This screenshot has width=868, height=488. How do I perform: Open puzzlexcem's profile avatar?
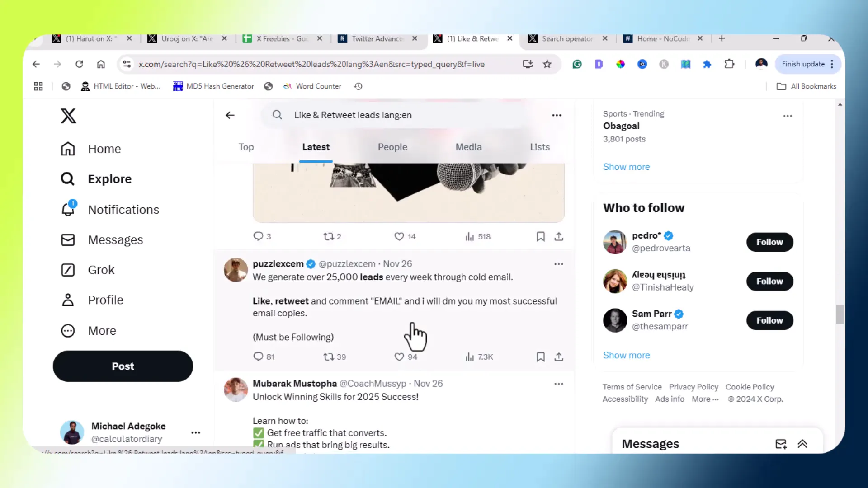236,270
